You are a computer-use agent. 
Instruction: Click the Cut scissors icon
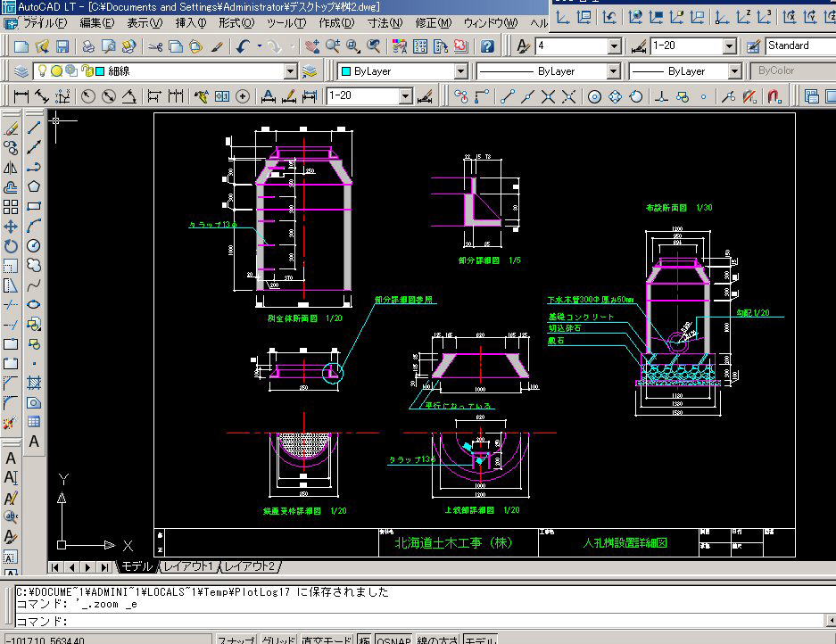(155, 47)
